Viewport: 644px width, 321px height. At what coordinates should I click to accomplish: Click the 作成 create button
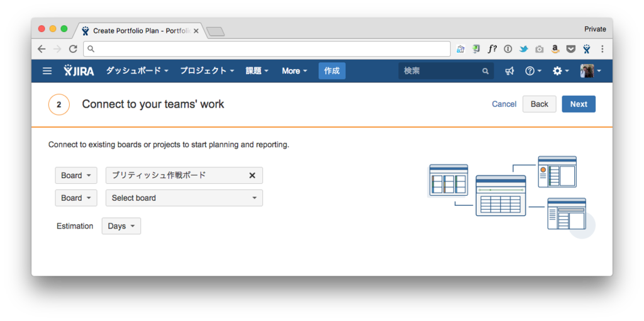pyautogui.click(x=332, y=70)
